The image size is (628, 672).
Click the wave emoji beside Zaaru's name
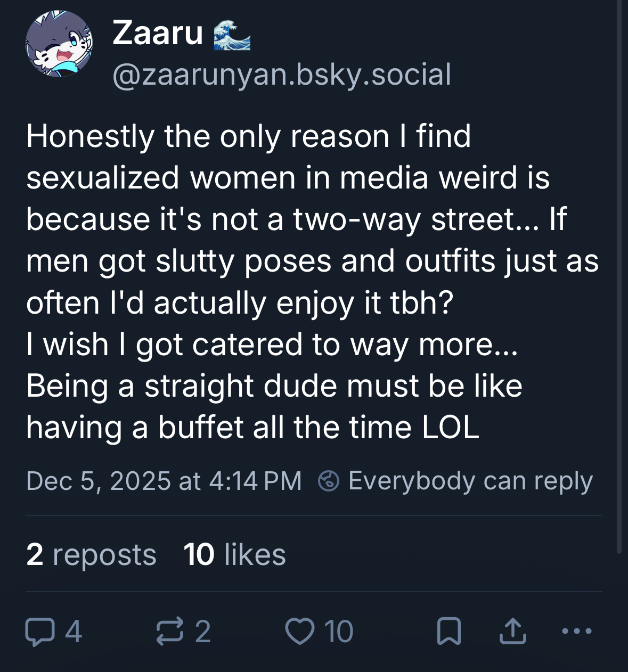pos(232,35)
